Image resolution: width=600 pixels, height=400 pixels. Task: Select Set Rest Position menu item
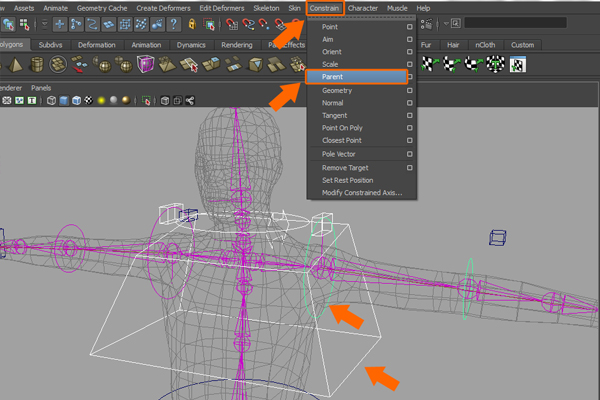(347, 180)
